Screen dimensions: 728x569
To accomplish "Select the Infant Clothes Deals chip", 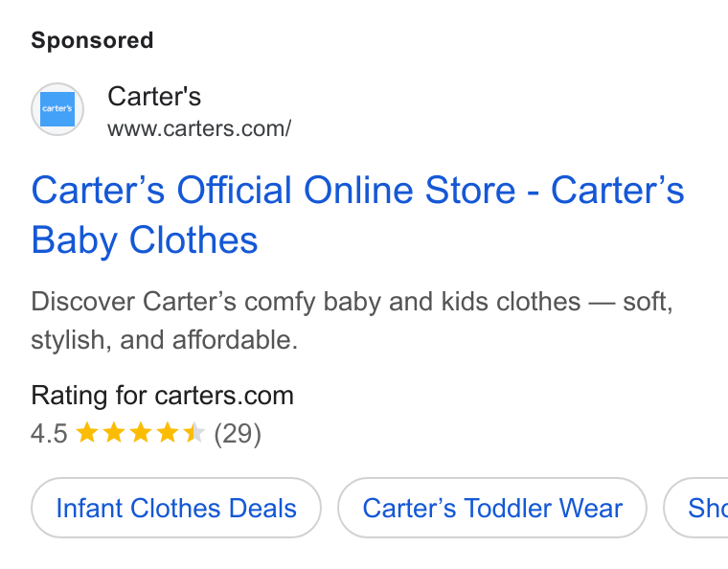I will pyautogui.click(x=176, y=508).
